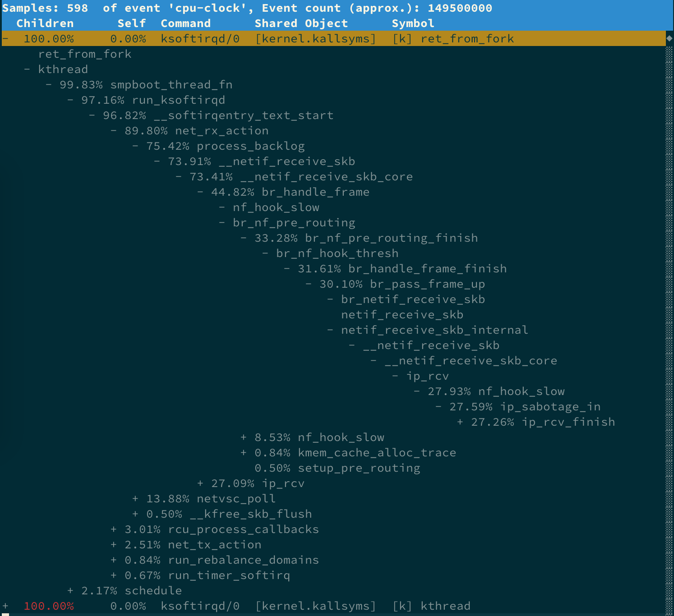Expand the 0.84% kmem_cache_alloc_trace entry
Viewport: 674px width, 616px height.
(x=244, y=453)
